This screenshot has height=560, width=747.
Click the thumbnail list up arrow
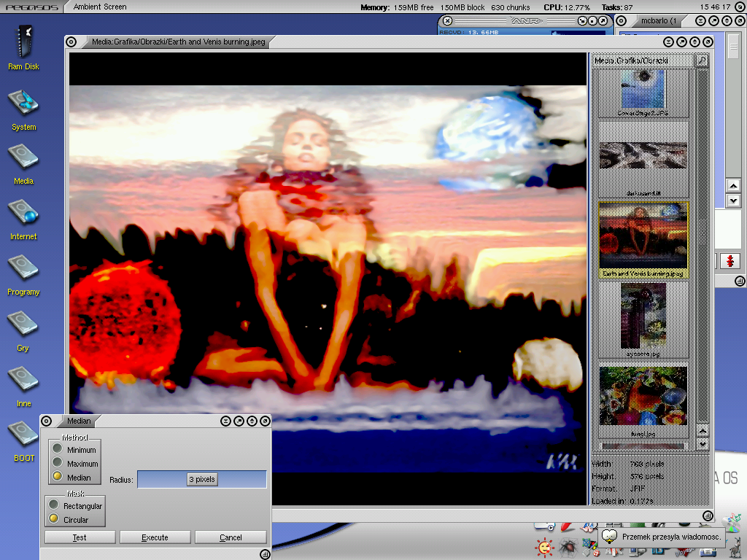[703, 432]
